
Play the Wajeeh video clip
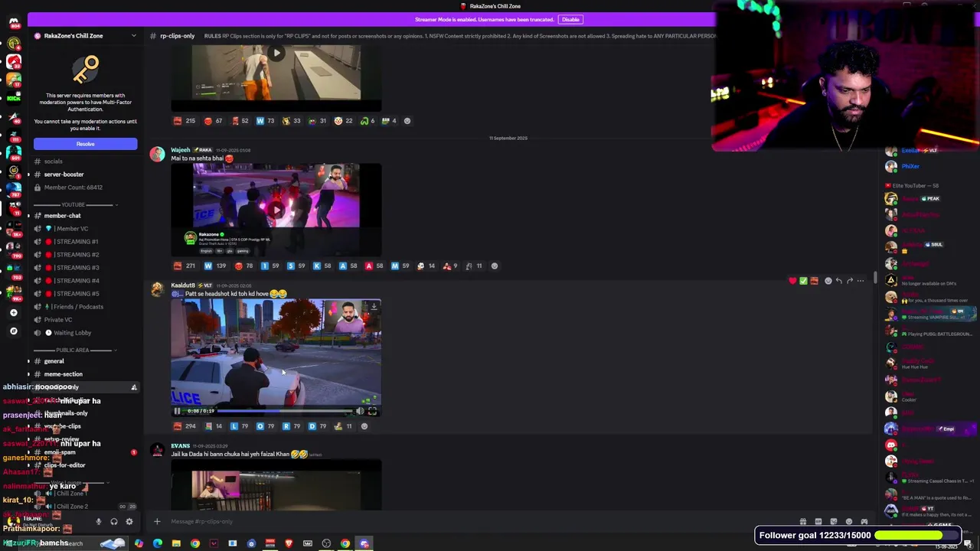click(x=276, y=208)
